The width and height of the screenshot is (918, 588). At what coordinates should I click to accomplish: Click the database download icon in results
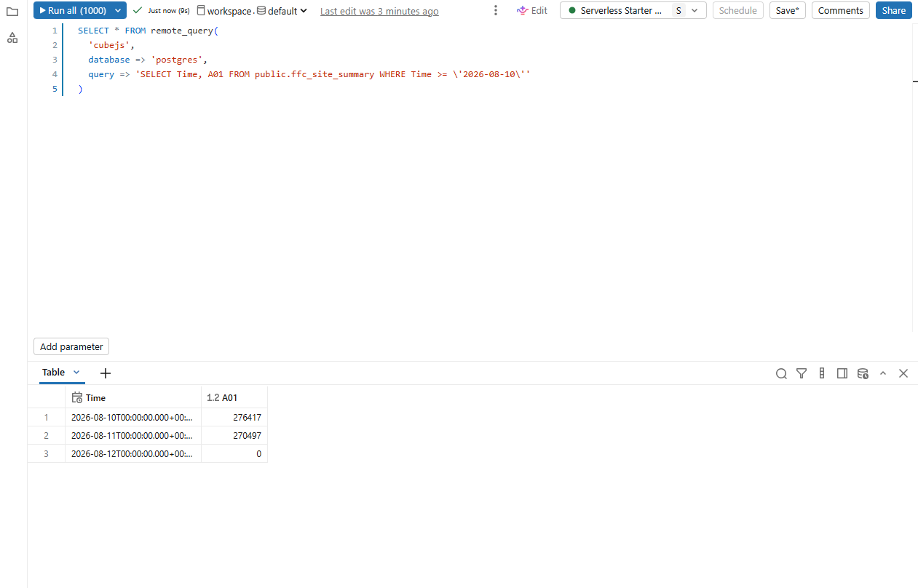tap(863, 373)
